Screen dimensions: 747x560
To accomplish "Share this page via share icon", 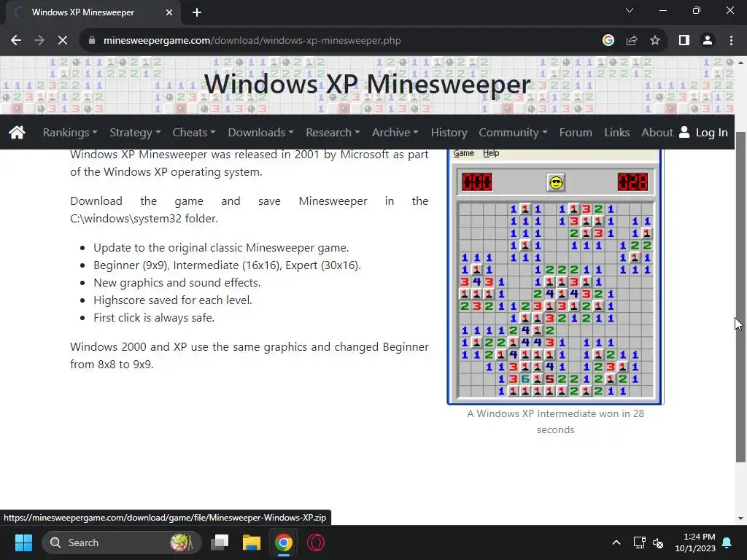I will coord(632,41).
